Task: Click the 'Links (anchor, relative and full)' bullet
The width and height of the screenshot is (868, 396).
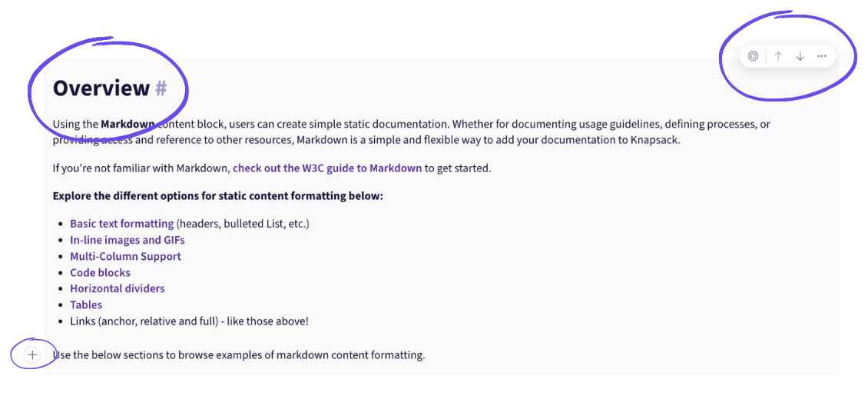Action: (189, 321)
